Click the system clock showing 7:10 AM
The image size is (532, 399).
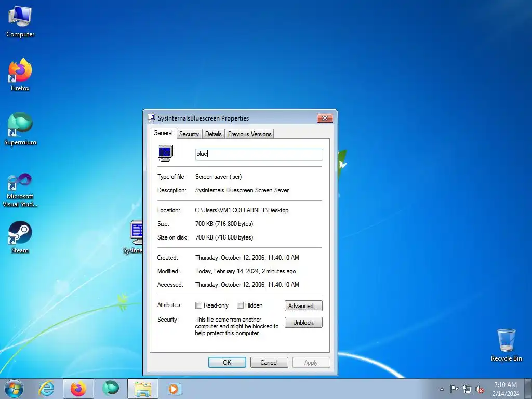click(505, 389)
